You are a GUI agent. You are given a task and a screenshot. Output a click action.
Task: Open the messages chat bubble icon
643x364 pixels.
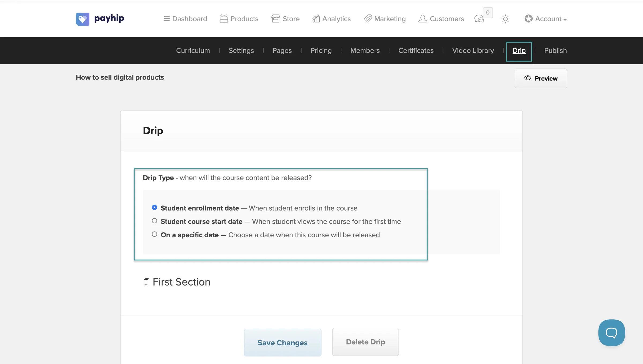pyautogui.click(x=479, y=19)
